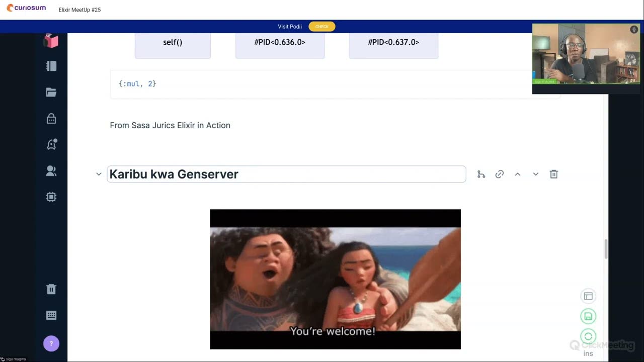Image resolution: width=644 pixels, height=362 pixels.
Task: Click the Visit Podii banner text
Action: pyautogui.click(x=290, y=27)
